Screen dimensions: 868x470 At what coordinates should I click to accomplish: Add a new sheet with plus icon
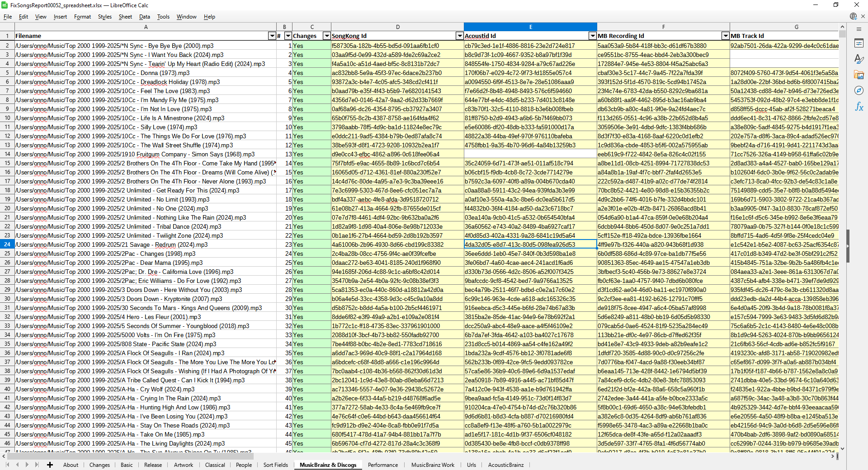click(50, 465)
